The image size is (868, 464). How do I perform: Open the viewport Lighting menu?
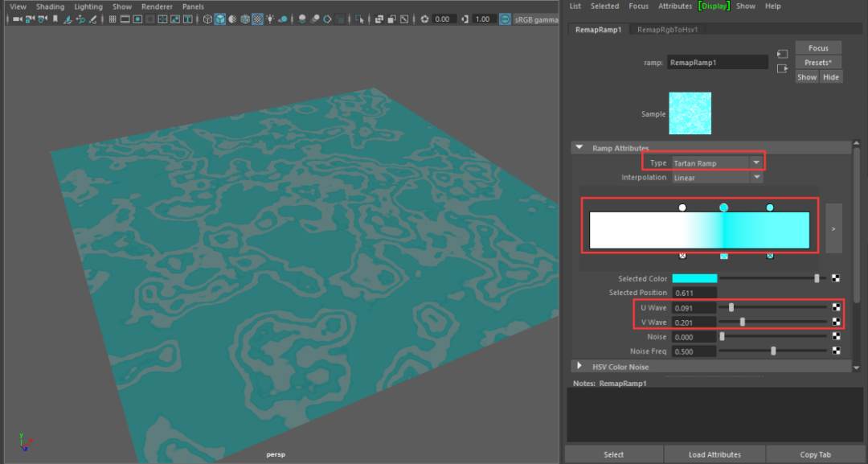(x=88, y=6)
